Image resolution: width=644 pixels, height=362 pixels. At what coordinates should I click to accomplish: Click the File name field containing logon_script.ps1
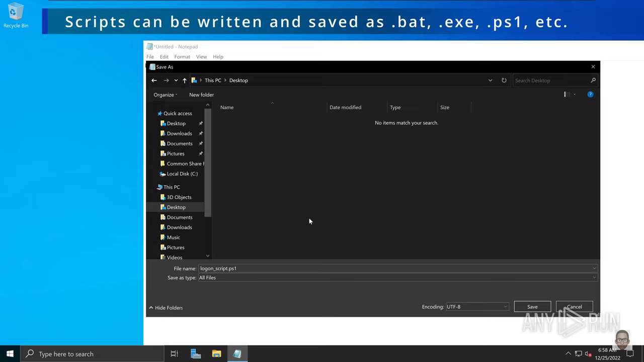[397, 268]
